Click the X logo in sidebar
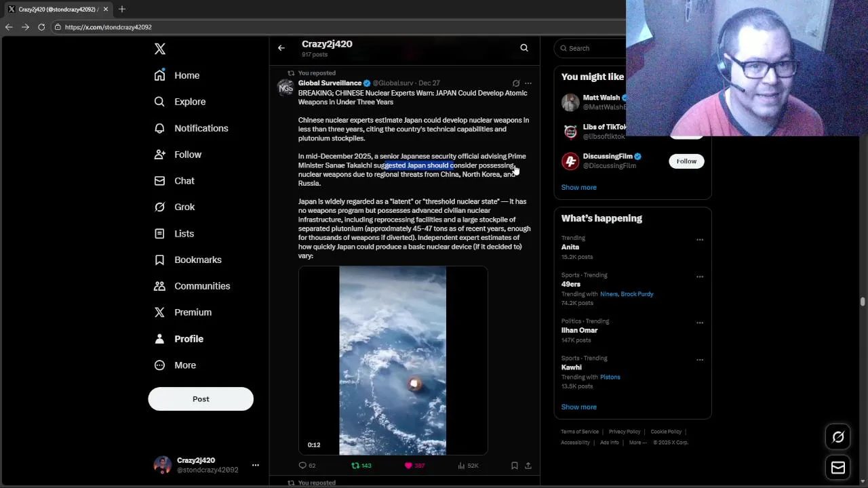 click(160, 49)
